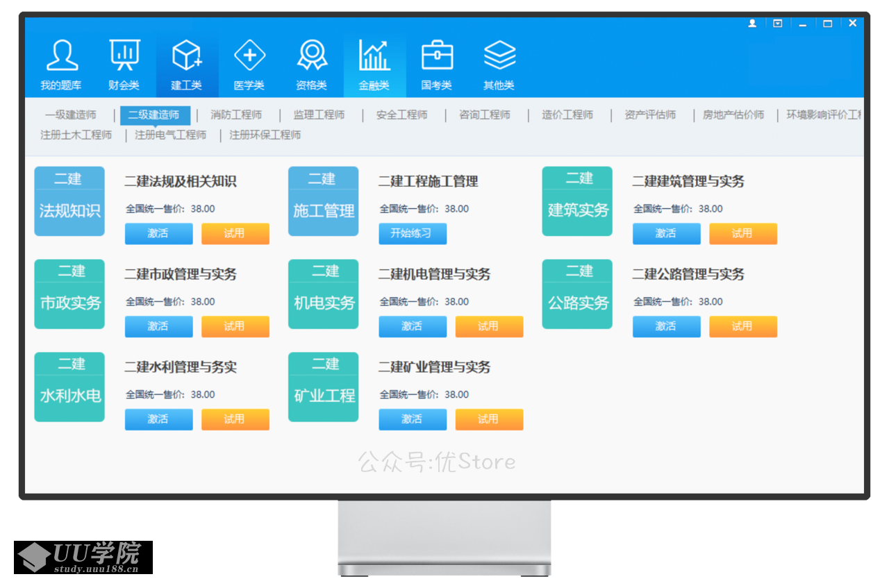Open the title bar dropdown menu icon
The image size is (889, 588).
coord(778,23)
